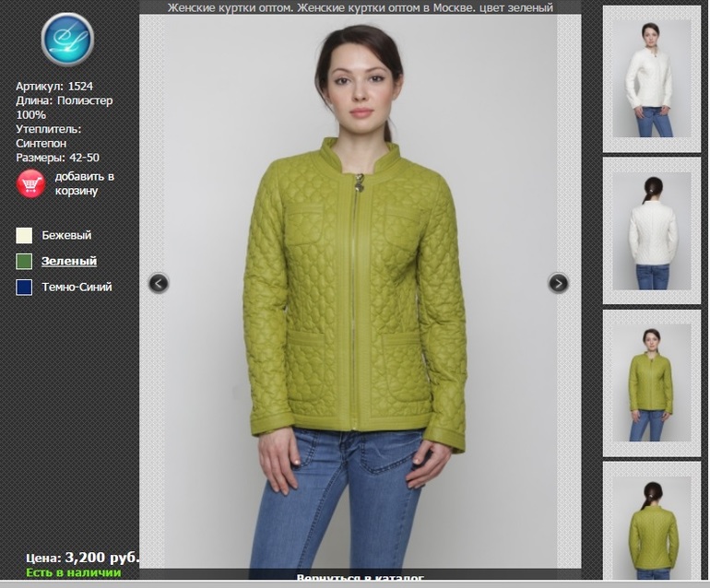Click the 'добавить в корзину' link
The image size is (710, 588).
coord(84,183)
